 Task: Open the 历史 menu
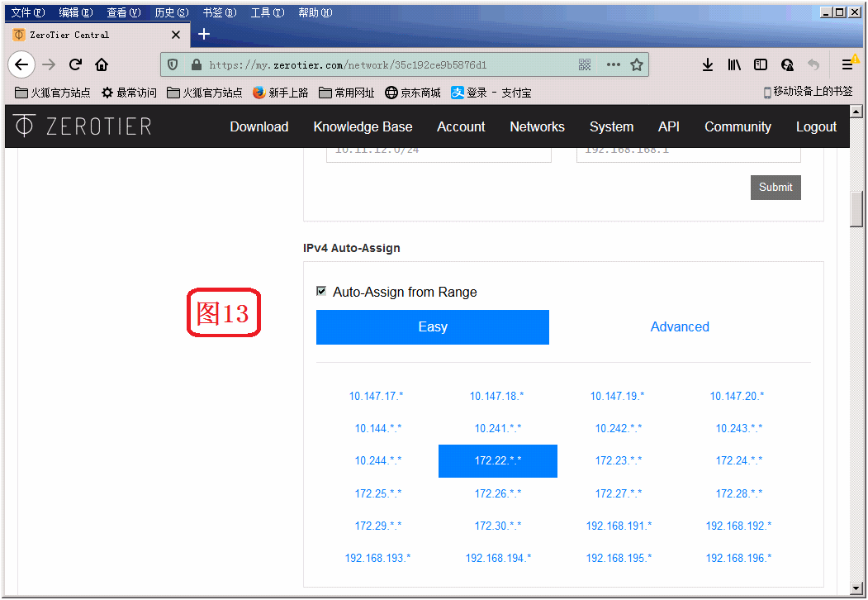point(172,12)
